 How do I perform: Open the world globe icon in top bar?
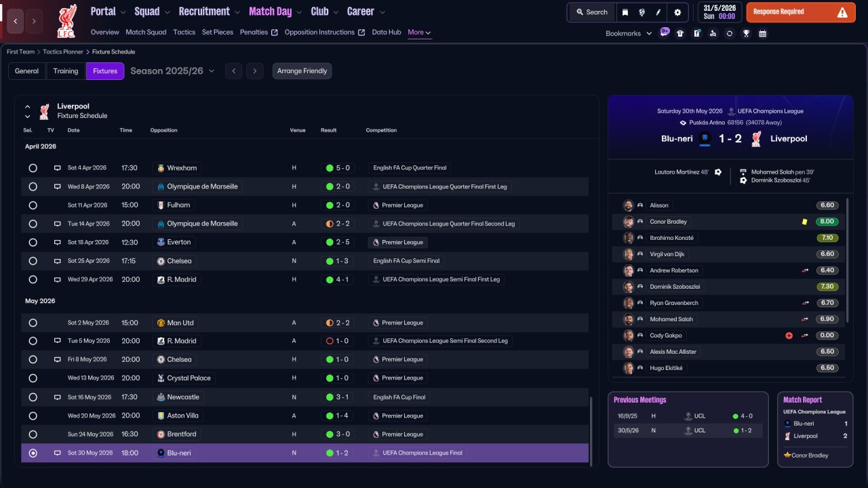point(642,12)
